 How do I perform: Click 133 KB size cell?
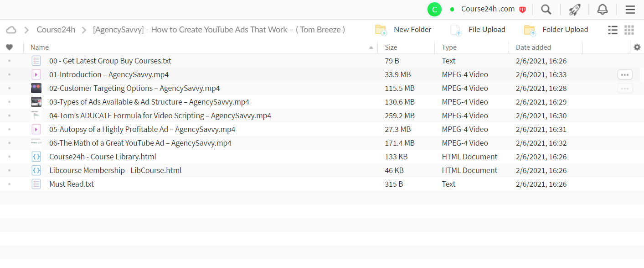pos(396,157)
